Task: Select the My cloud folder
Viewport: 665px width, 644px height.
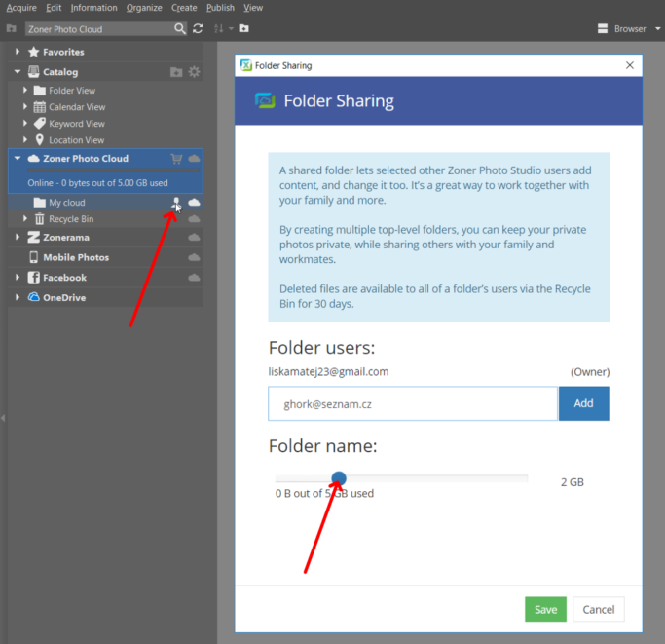Action: (66, 203)
